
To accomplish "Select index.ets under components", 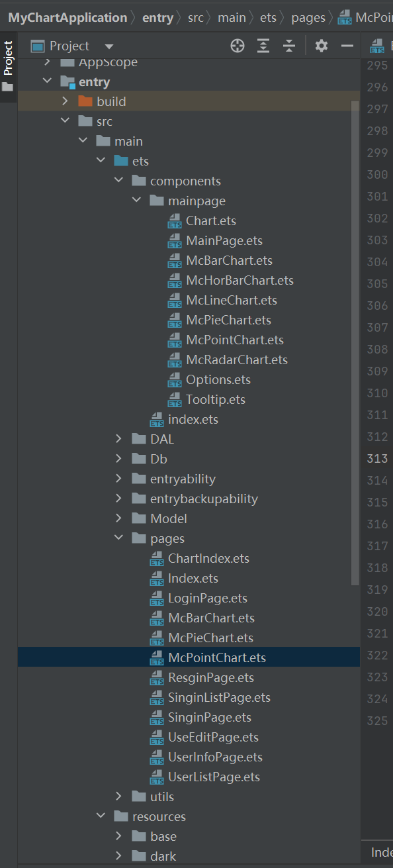I will click(x=193, y=419).
